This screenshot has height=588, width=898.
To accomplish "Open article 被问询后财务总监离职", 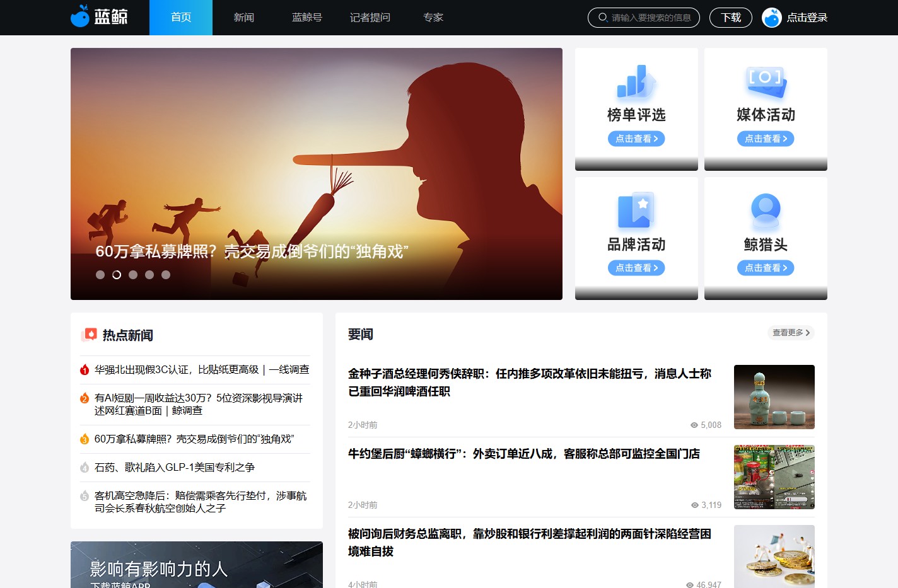I will click(530, 543).
